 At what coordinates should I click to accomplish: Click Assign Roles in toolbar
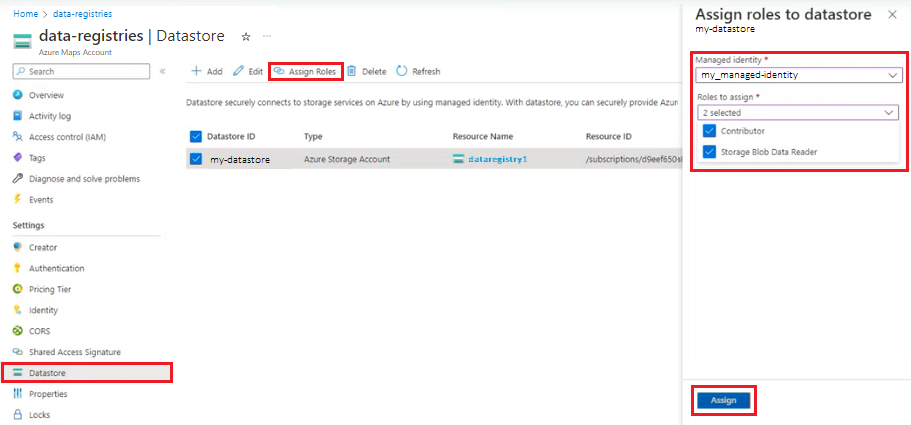click(305, 71)
